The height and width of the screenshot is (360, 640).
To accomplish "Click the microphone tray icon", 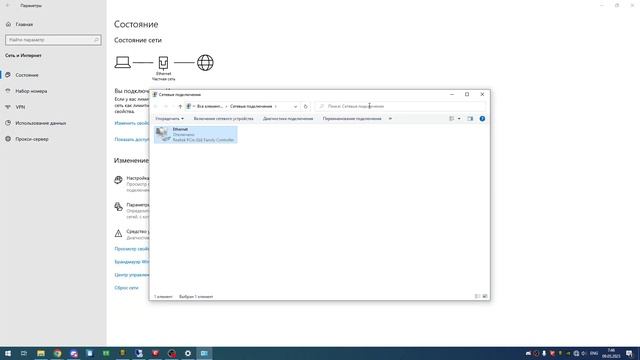I will click(x=544, y=353).
